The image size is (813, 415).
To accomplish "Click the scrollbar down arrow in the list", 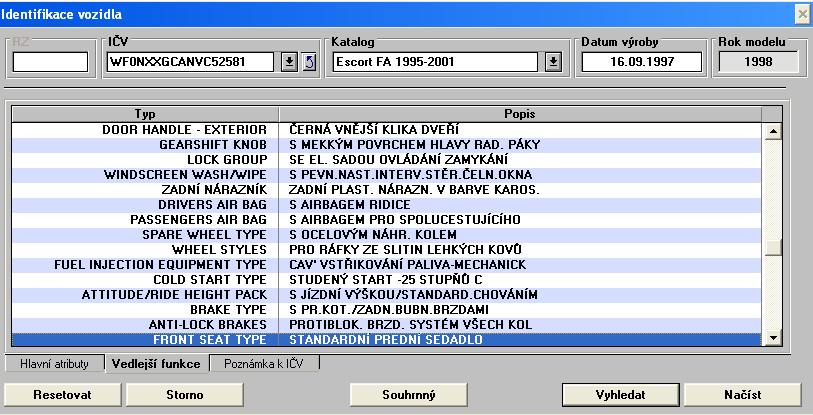I will click(771, 340).
